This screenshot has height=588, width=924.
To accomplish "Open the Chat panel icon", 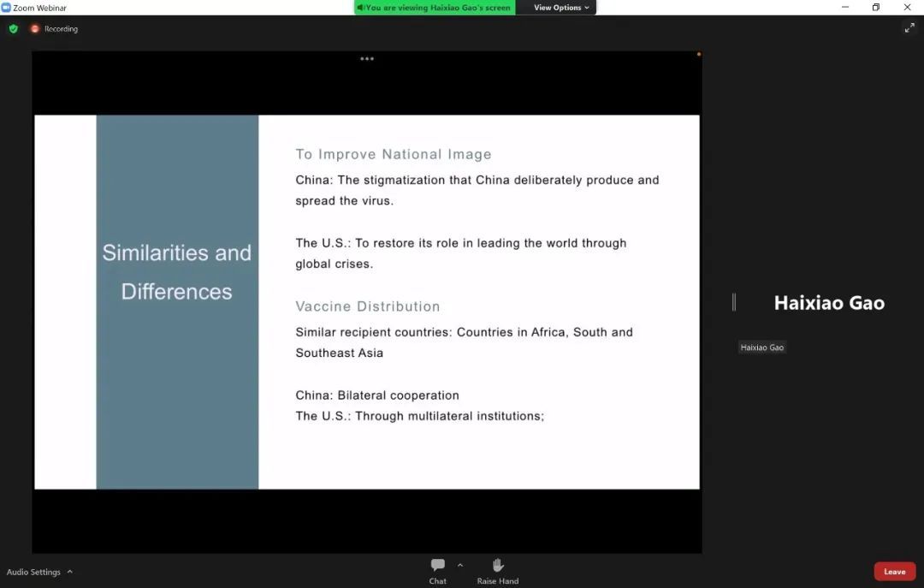I will point(438,565).
